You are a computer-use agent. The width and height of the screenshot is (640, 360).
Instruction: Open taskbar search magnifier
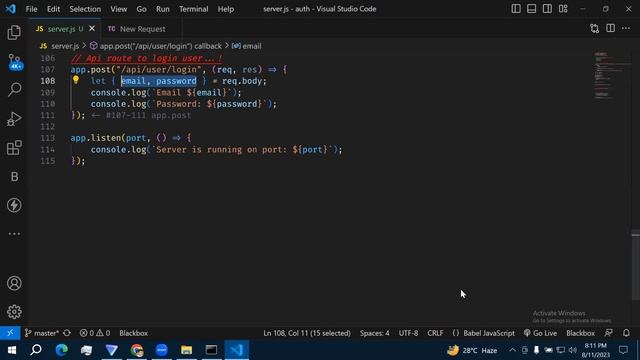click(36, 350)
